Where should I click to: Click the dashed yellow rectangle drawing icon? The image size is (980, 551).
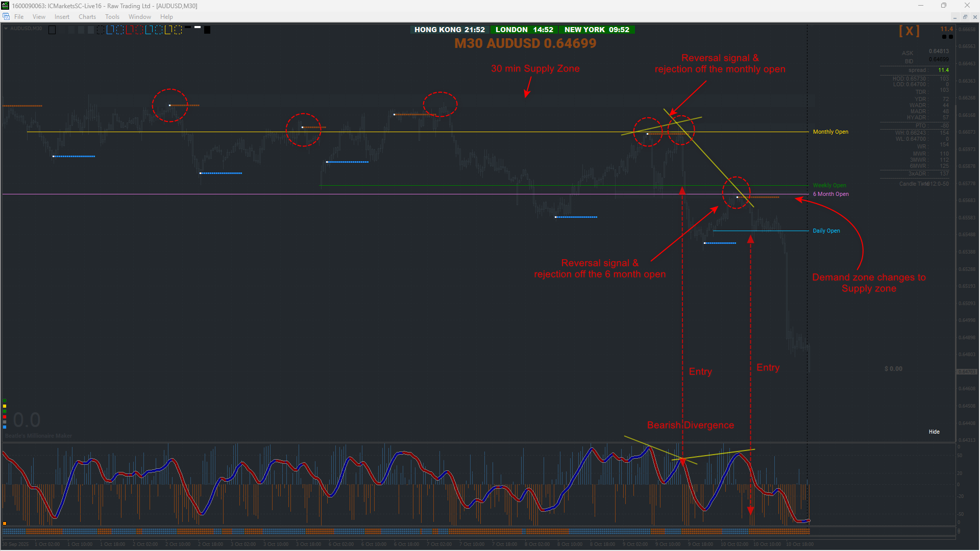(178, 30)
